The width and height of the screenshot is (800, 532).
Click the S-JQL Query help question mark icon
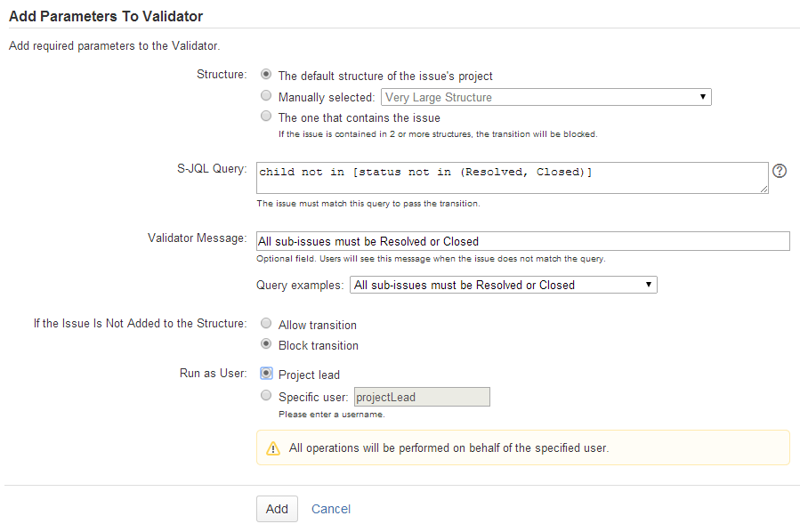point(780,171)
